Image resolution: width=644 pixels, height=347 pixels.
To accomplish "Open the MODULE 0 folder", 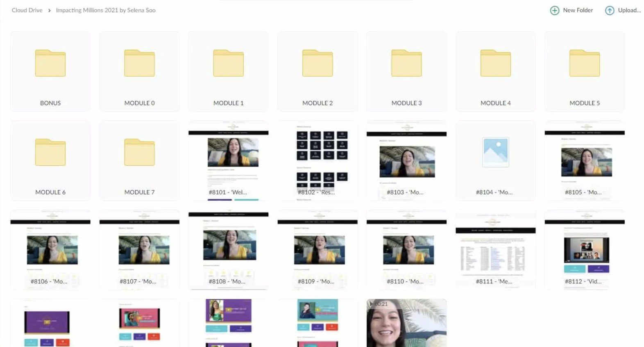I will [139, 71].
